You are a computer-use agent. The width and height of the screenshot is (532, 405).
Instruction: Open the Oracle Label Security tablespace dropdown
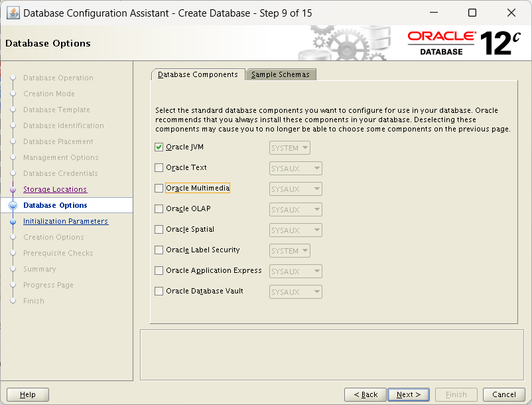290,251
